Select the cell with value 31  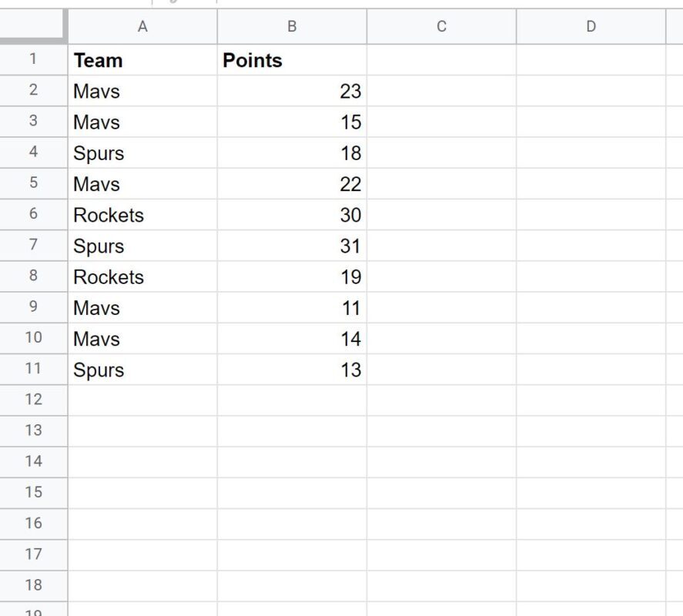(292, 246)
